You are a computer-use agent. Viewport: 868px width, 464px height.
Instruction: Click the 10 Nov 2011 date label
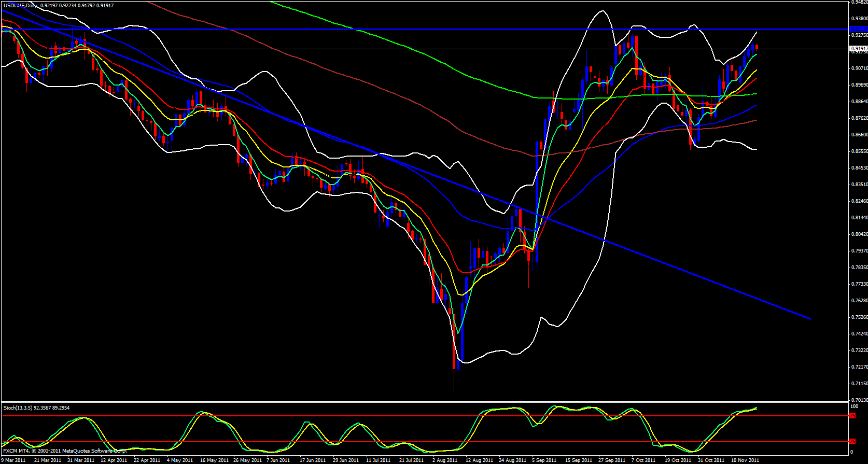(x=745, y=460)
